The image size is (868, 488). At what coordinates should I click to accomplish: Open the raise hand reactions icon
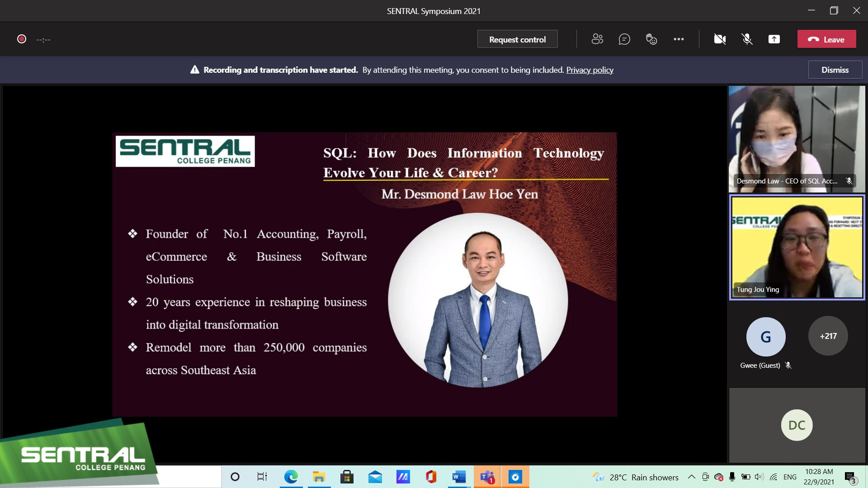(651, 39)
